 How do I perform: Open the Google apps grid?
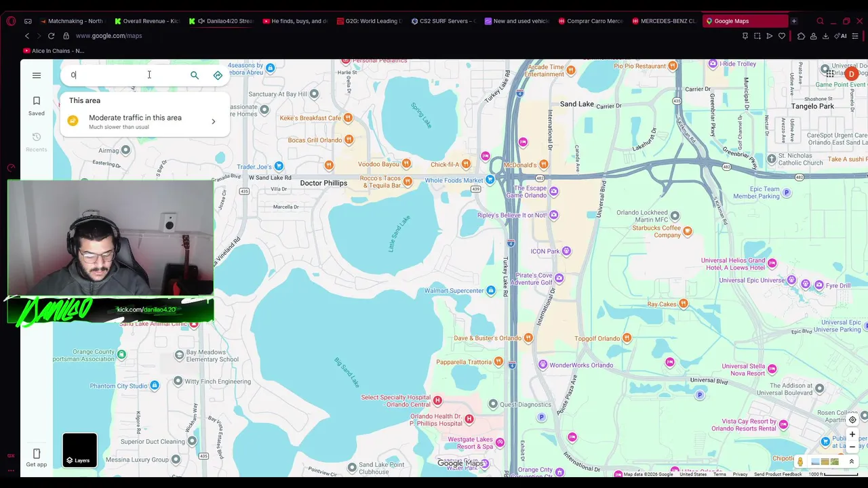829,74
